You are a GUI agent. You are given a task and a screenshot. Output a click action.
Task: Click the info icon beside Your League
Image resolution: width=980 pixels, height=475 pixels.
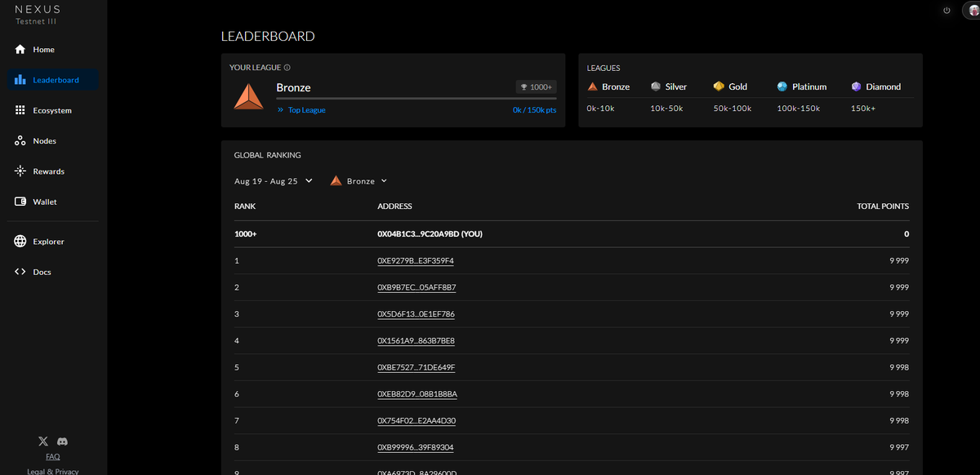tap(287, 68)
